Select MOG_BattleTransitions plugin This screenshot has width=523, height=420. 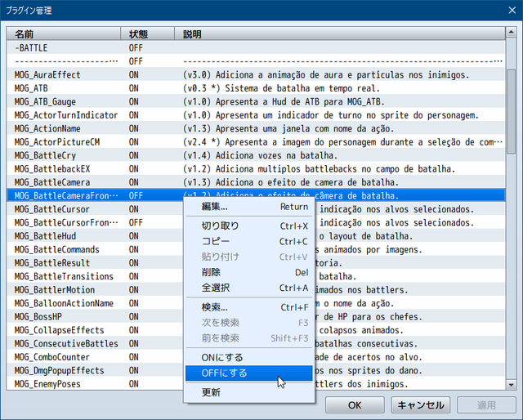point(64,276)
